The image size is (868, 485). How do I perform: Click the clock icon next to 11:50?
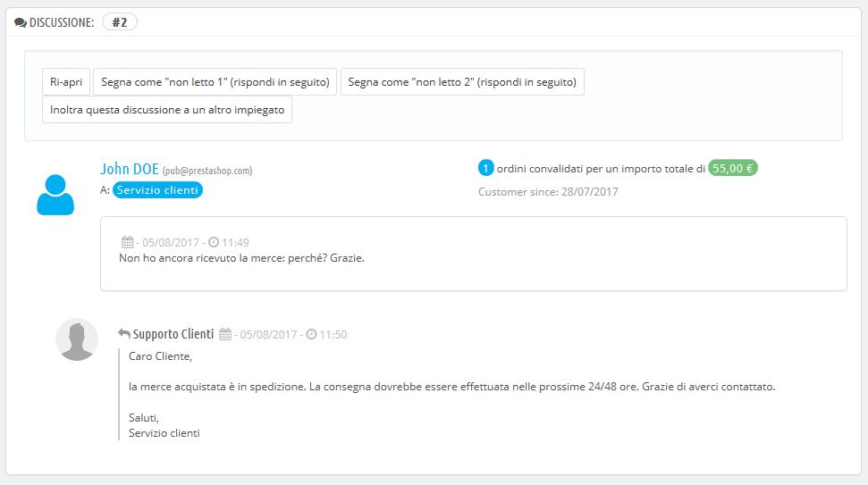[x=311, y=334]
